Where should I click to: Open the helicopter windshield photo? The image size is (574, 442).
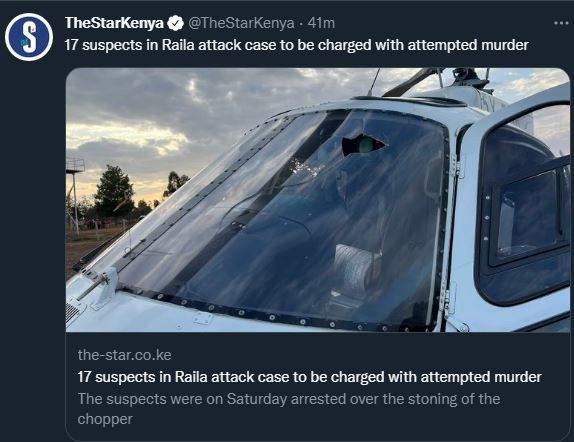[318, 200]
